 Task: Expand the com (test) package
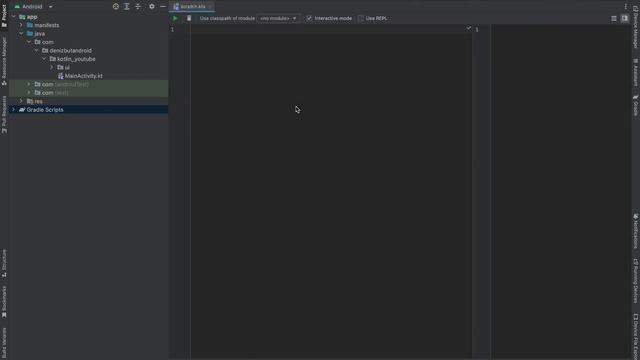29,93
